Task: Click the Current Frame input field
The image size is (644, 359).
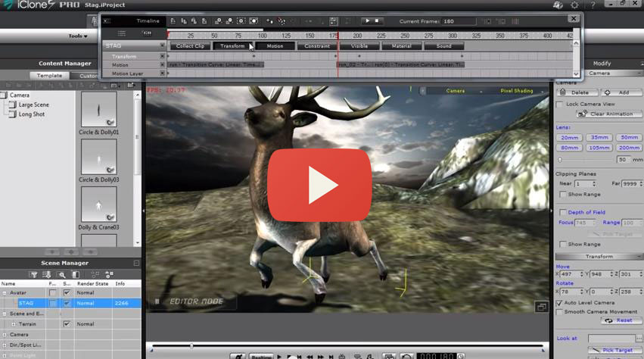Action: tap(459, 21)
